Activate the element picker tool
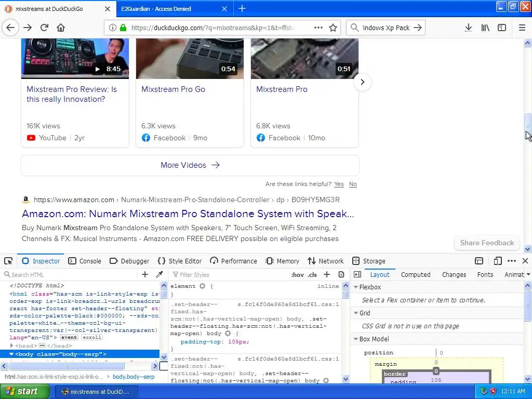The width and height of the screenshot is (532, 399). [x=8, y=261]
